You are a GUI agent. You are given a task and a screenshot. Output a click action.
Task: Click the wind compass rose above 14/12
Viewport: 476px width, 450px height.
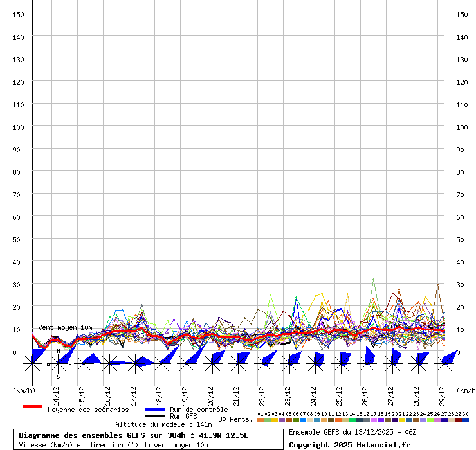[x=58, y=364]
